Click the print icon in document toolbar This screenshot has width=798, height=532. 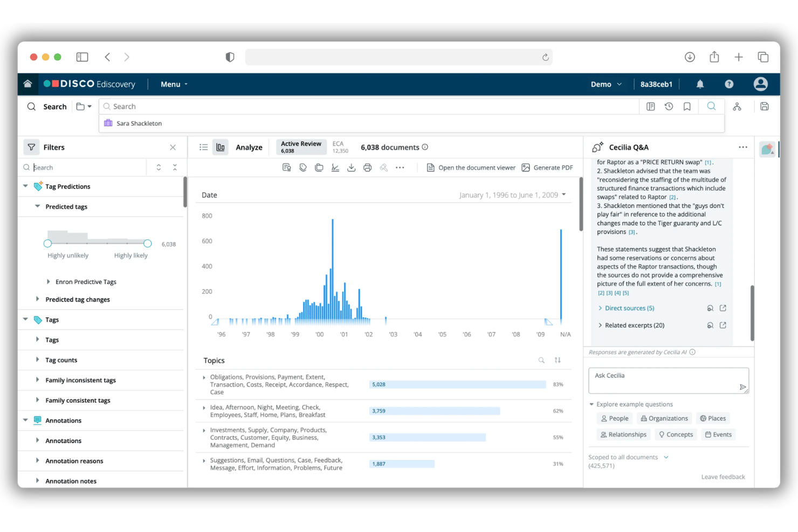tap(367, 168)
